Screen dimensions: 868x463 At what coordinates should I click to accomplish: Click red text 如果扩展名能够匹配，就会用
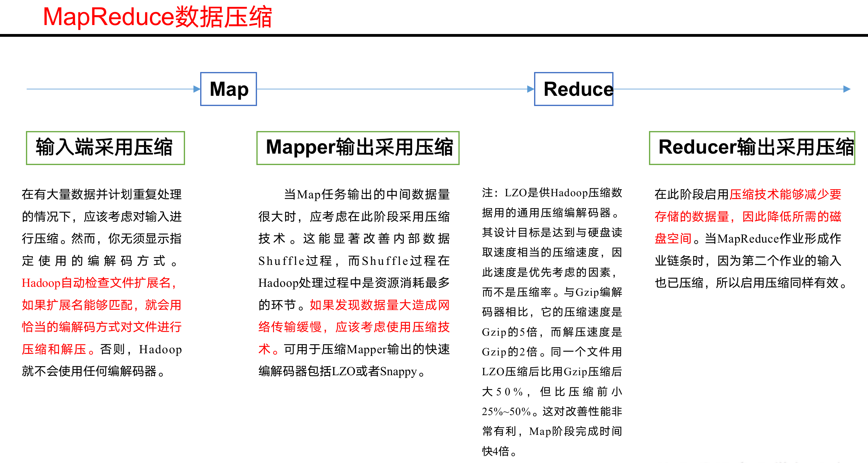click(102, 305)
